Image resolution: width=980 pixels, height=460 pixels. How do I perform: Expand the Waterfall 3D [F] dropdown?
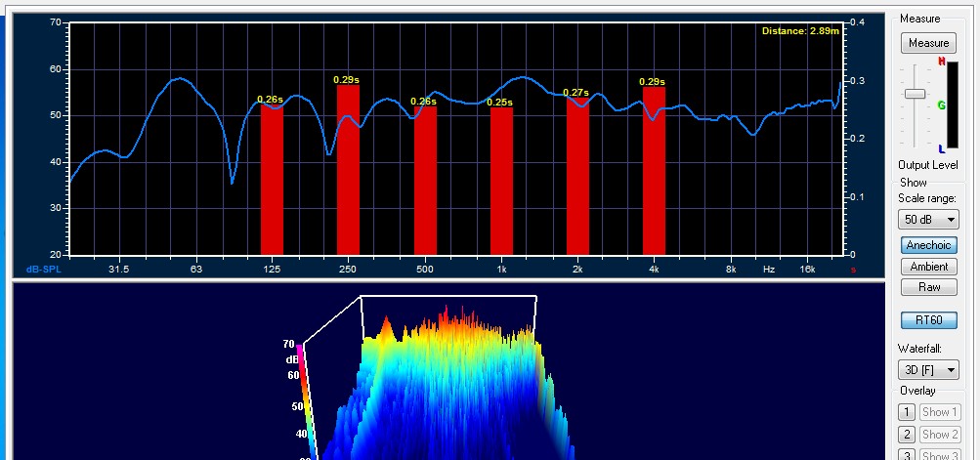point(928,370)
